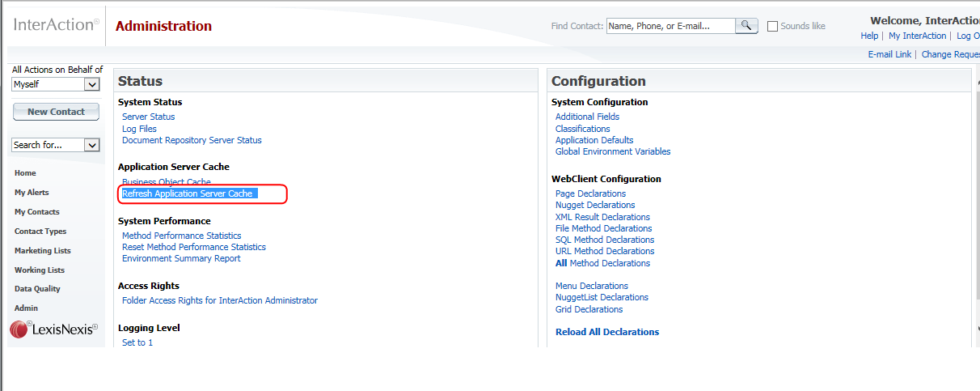Open the E-mail Link option
This screenshot has height=391, width=980.
click(x=889, y=54)
